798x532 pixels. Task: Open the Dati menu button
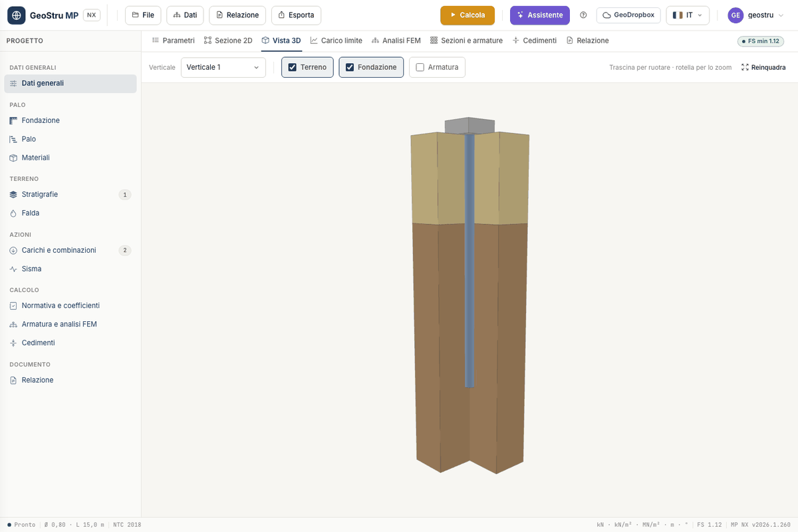[185, 15]
